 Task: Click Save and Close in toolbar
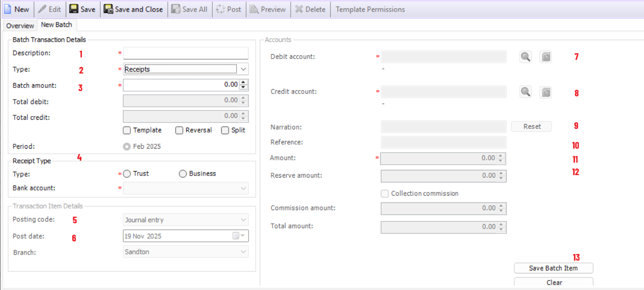click(x=133, y=9)
